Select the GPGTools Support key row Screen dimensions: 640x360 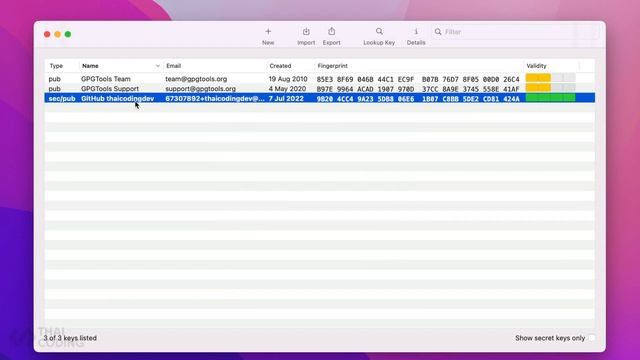tap(320, 89)
